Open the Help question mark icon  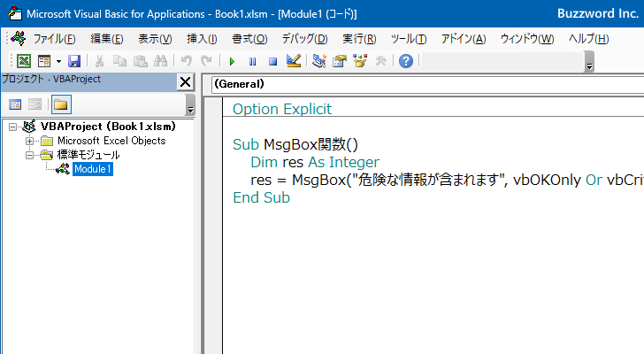click(x=406, y=61)
